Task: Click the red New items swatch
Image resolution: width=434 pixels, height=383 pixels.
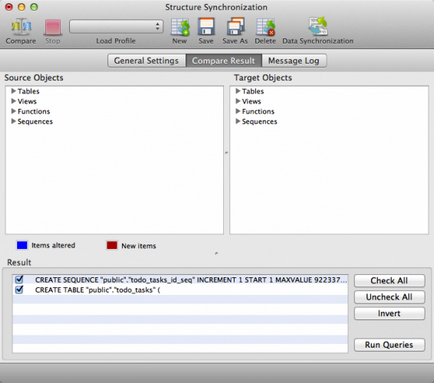Action: (112, 245)
